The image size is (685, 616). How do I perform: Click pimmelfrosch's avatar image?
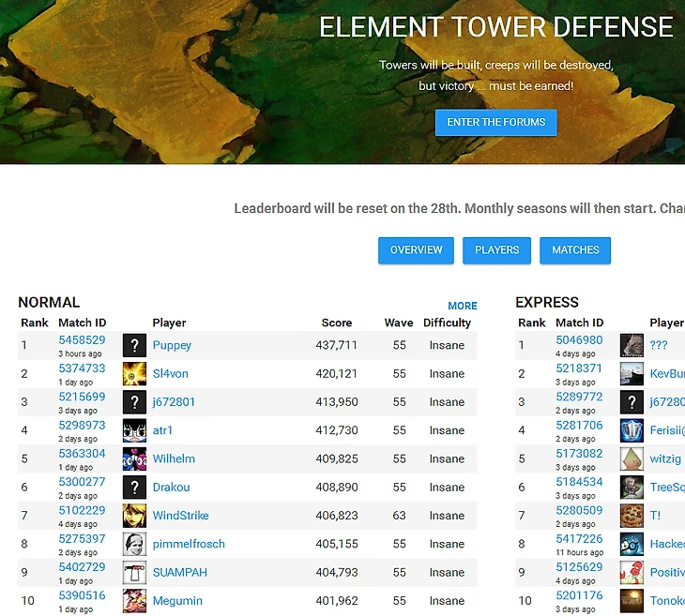134,544
